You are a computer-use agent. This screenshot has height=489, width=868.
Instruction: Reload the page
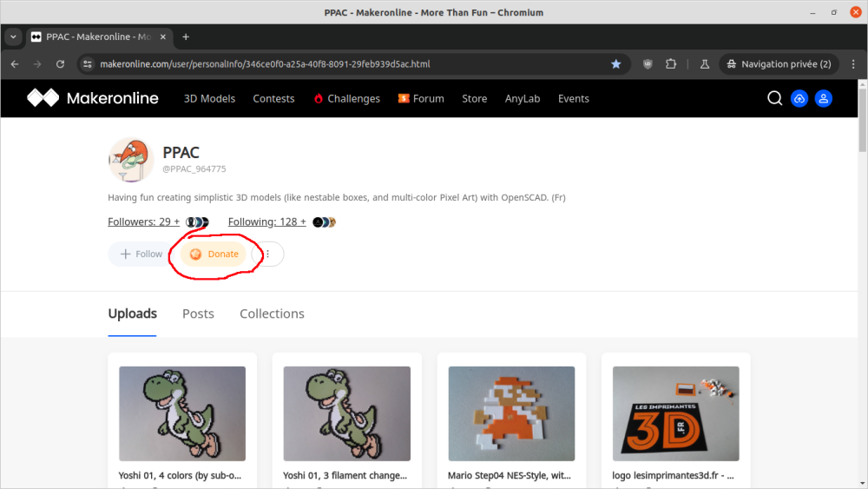(x=61, y=64)
